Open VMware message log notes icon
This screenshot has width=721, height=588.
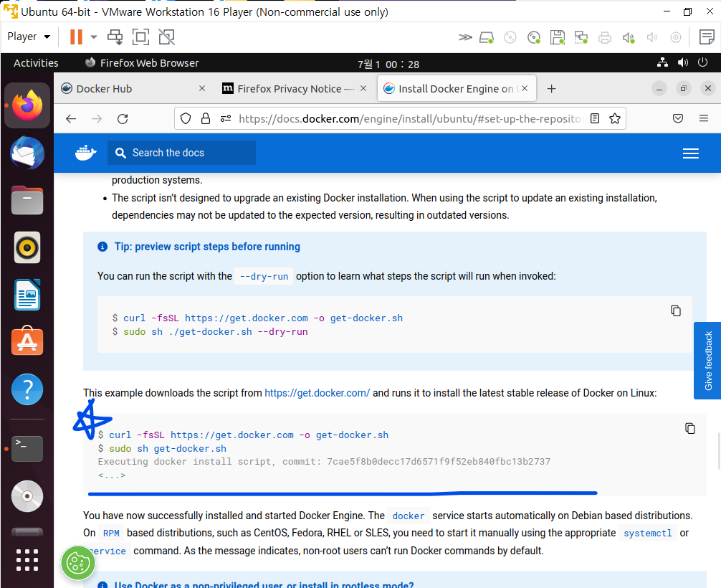point(707,37)
